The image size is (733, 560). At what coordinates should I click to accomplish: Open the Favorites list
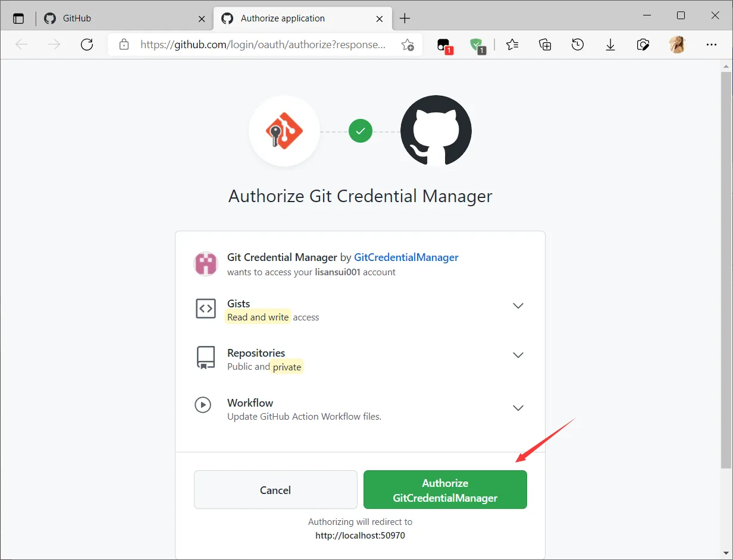pyautogui.click(x=512, y=45)
